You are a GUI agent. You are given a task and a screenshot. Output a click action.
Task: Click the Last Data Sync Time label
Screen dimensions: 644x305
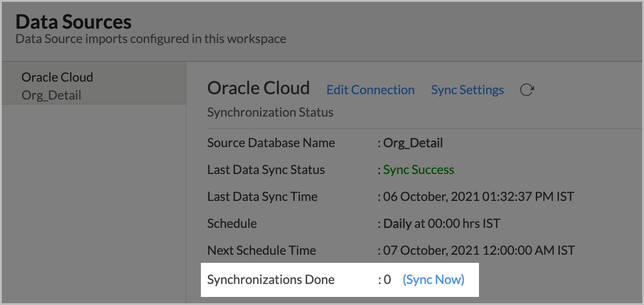[262, 196]
